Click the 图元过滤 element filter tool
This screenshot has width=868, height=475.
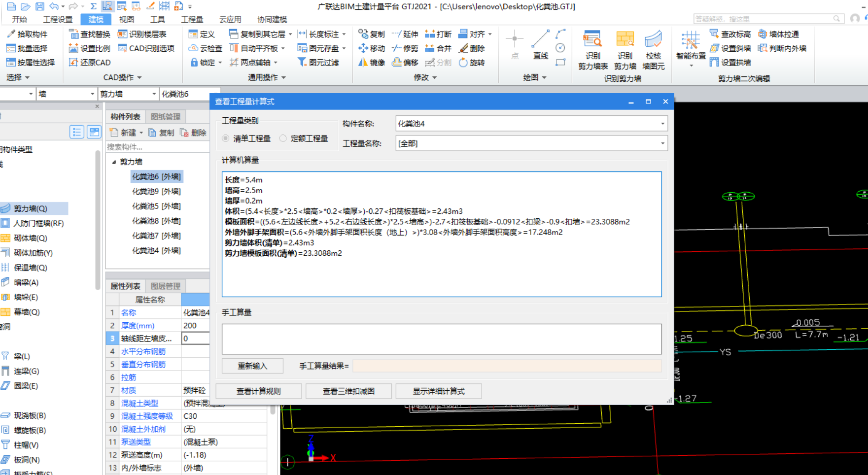tap(318, 63)
